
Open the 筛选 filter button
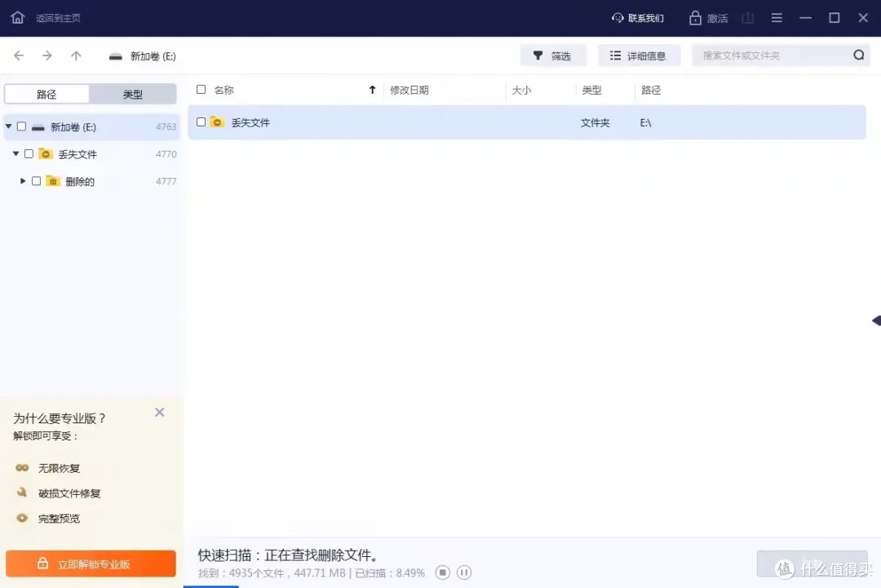pyautogui.click(x=553, y=55)
